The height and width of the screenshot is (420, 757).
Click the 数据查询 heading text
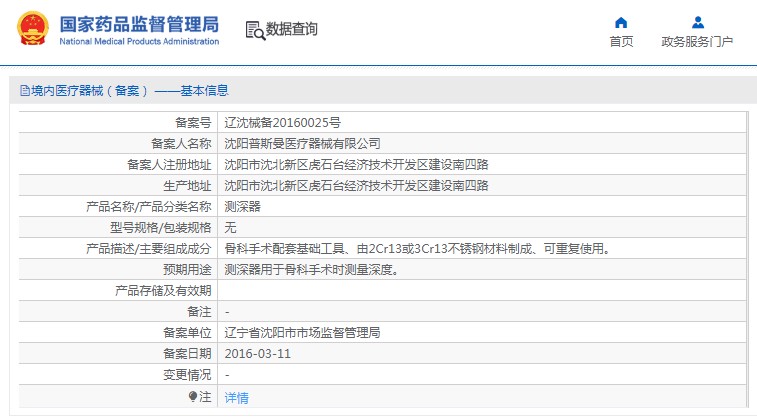point(292,29)
